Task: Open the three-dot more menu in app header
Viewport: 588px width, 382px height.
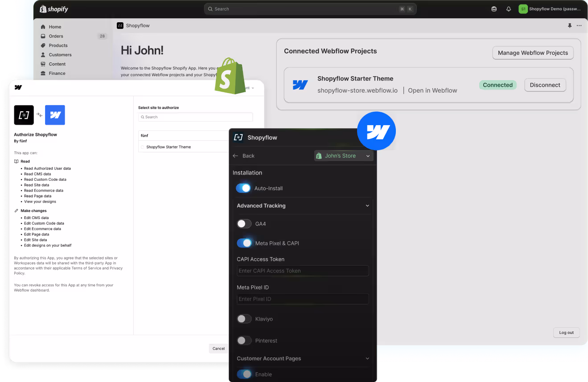Action: point(579,26)
